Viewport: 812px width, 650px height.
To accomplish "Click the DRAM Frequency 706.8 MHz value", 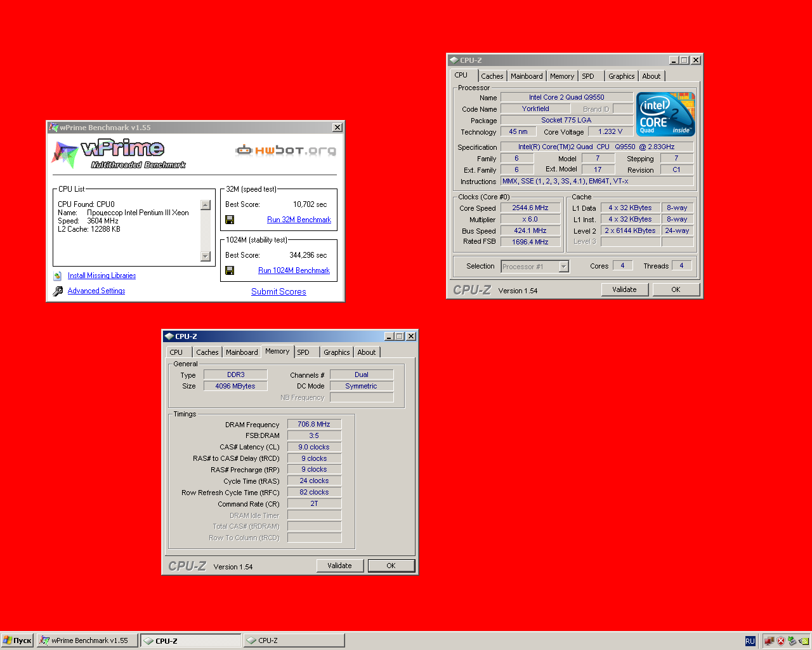I will (314, 424).
